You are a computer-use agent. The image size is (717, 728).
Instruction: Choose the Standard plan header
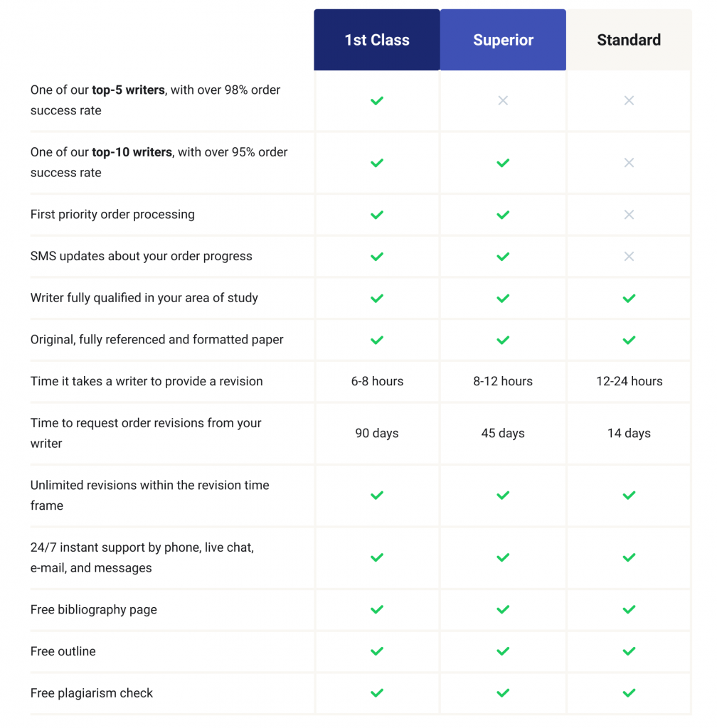[x=629, y=40]
